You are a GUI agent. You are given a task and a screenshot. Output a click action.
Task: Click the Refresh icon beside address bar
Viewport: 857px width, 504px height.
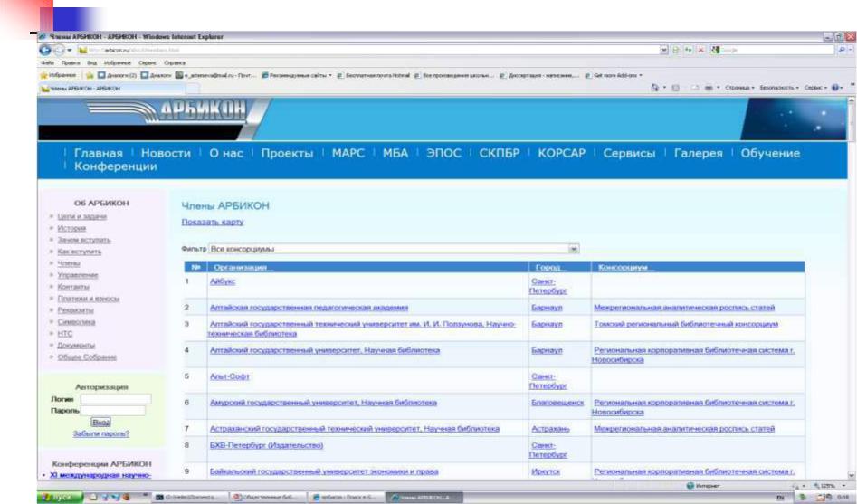coord(688,51)
